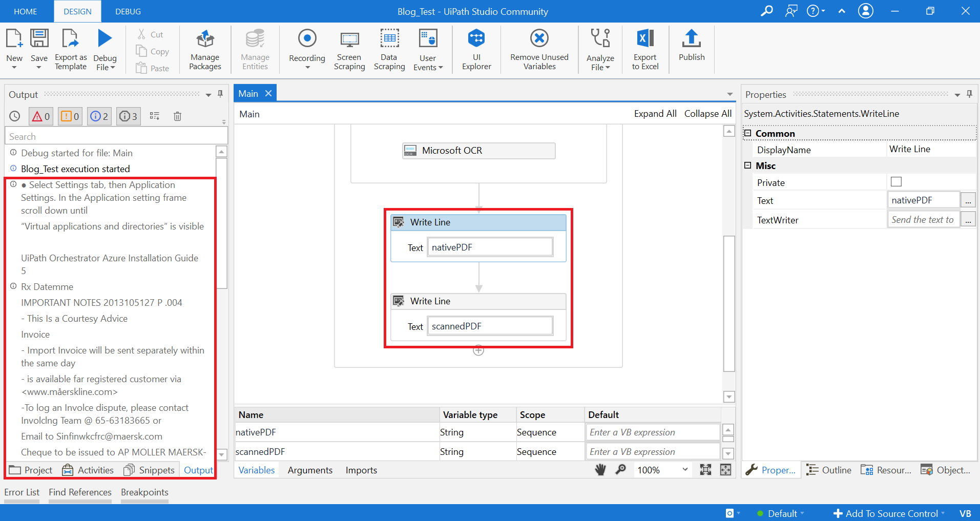Click the Default value field for nativePDF

pos(653,432)
